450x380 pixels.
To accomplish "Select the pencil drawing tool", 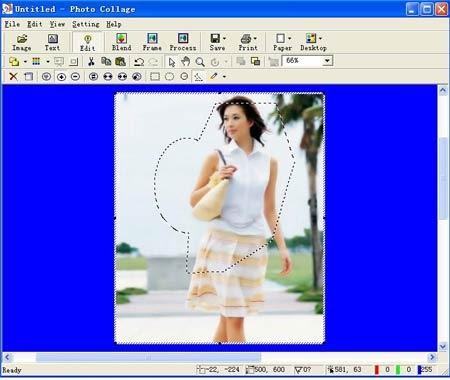I will pos(214,77).
